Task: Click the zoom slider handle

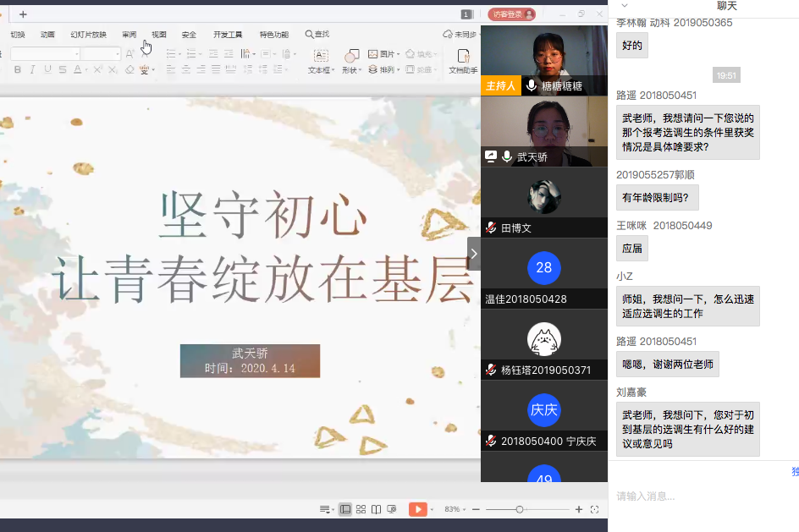Action: 520,508
